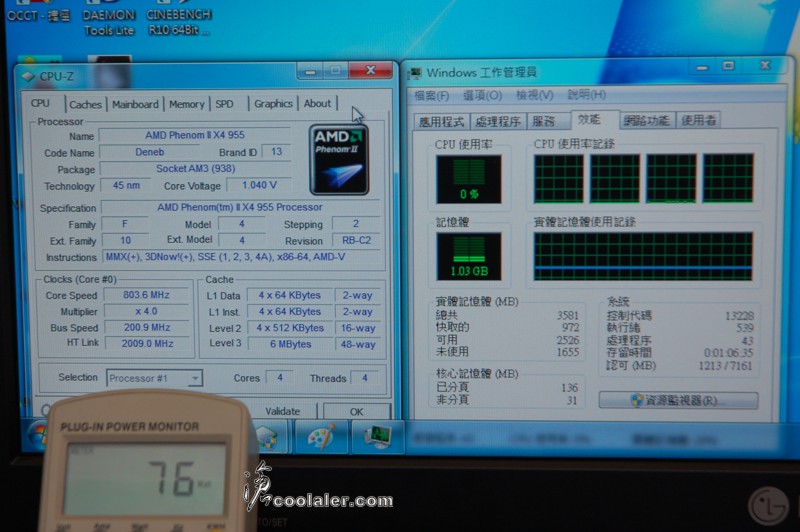Click the physical memory usage history graph

pos(643,257)
